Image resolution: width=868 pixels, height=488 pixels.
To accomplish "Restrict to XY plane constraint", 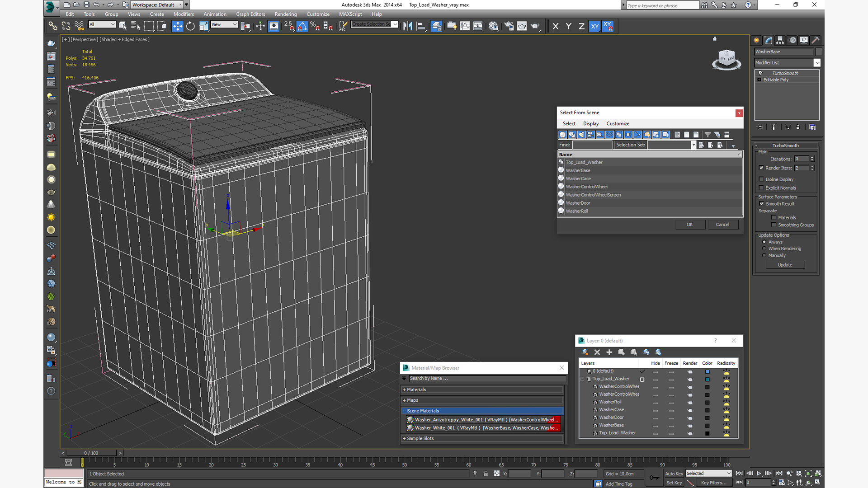I will click(x=594, y=26).
